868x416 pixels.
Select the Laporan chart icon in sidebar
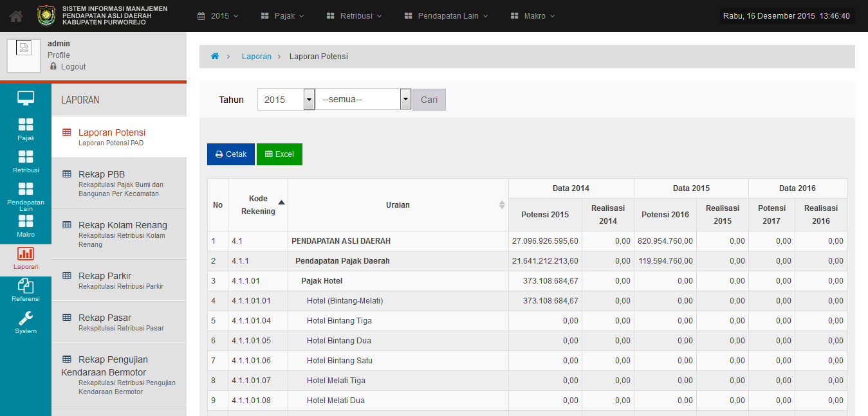[x=26, y=253]
